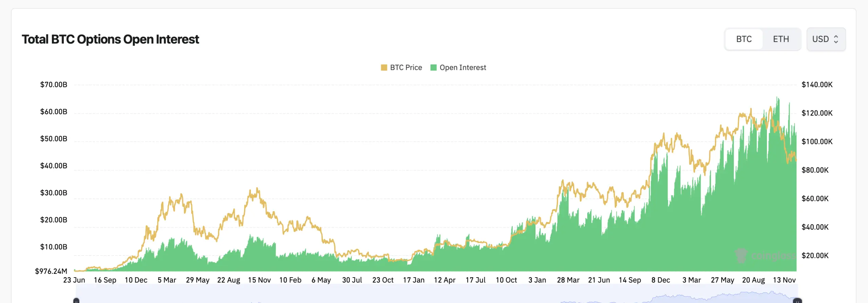Expand the USD unit selector options
This screenshot has height=303, width=868.
pos(826,39)
